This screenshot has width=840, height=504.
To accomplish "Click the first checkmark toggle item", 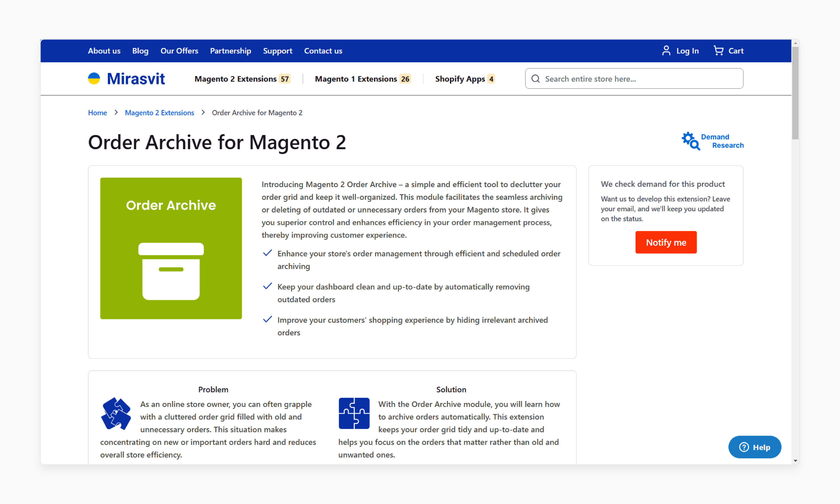I will 268,253.
